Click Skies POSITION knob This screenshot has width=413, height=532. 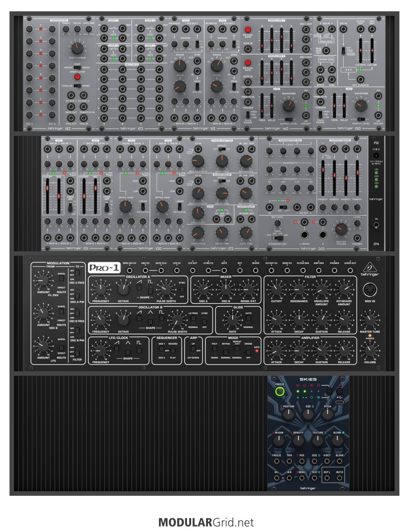point(288,415)
